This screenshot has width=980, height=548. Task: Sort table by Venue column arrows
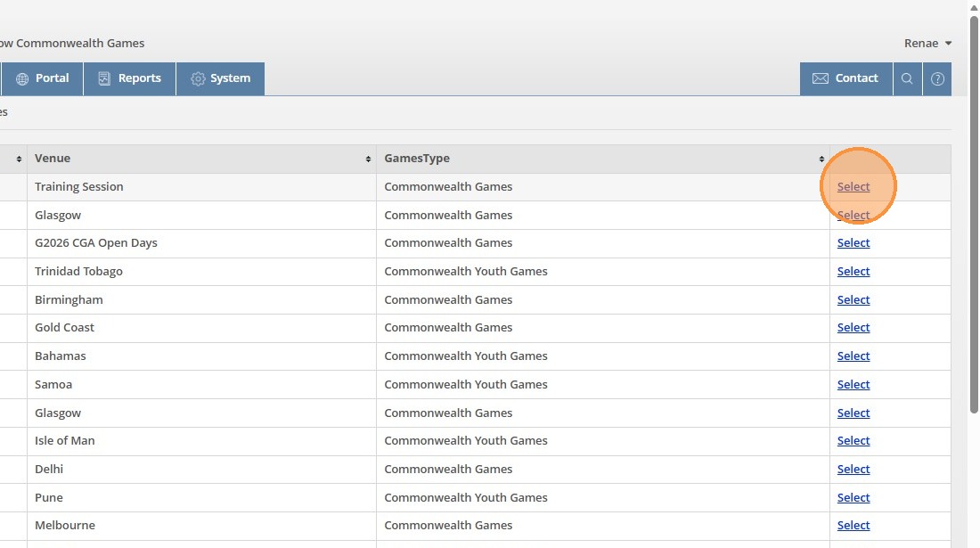click(x=368, y=159)
